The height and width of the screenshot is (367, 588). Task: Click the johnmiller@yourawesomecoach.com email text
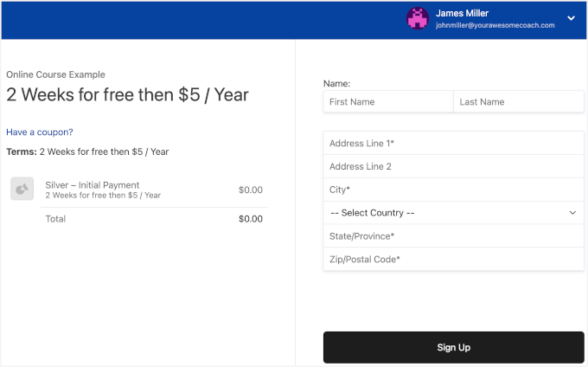click(495, 26)
